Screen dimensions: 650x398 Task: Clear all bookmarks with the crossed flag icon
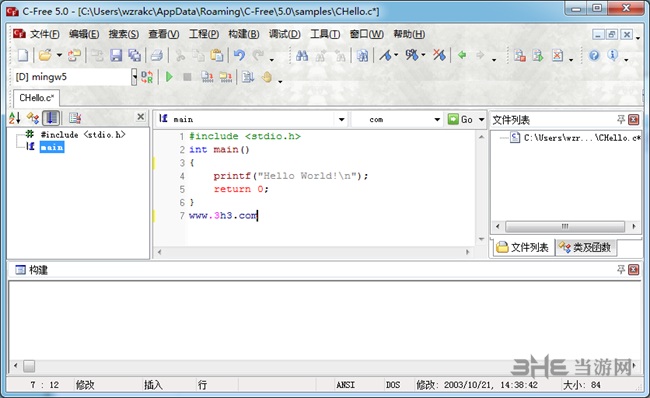[439, 55]
